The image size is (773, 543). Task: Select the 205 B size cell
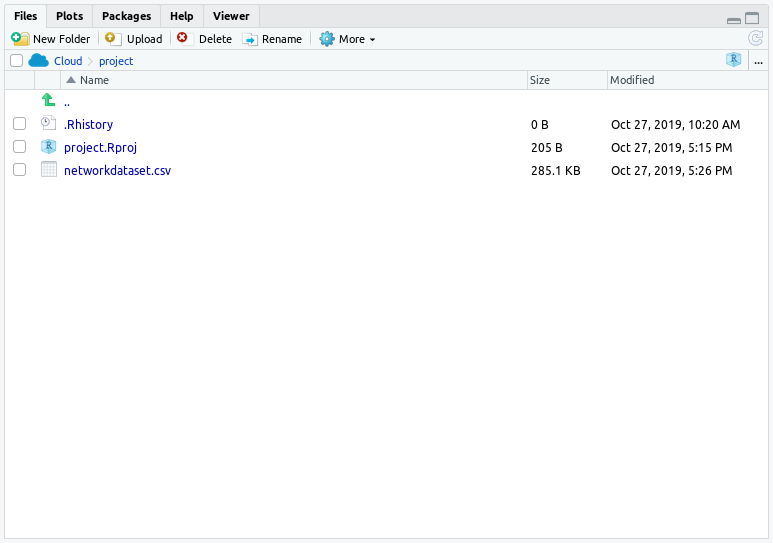click(x=547, y=147)
